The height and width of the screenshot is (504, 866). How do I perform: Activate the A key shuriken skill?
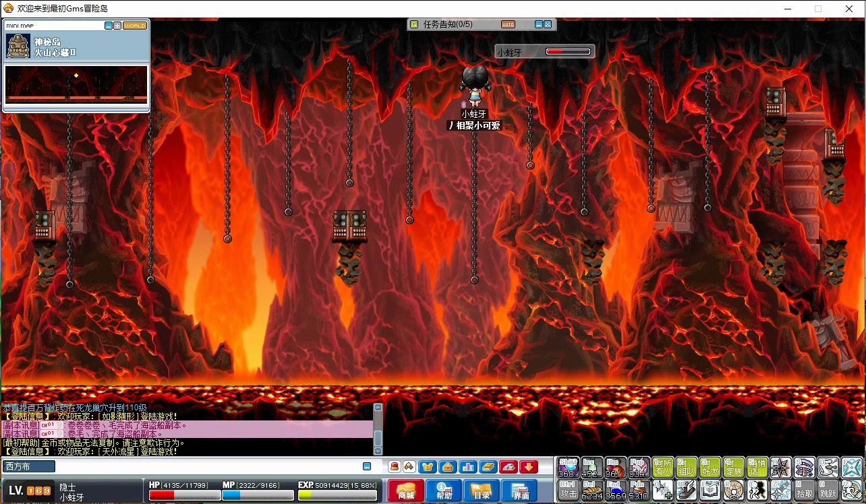781,467
